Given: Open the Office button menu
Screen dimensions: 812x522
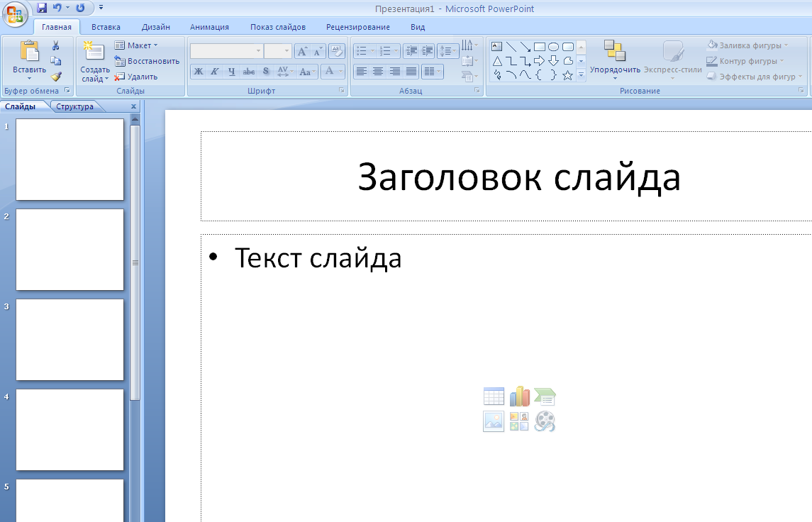Looking at the screenshot, I should [14, 14].
